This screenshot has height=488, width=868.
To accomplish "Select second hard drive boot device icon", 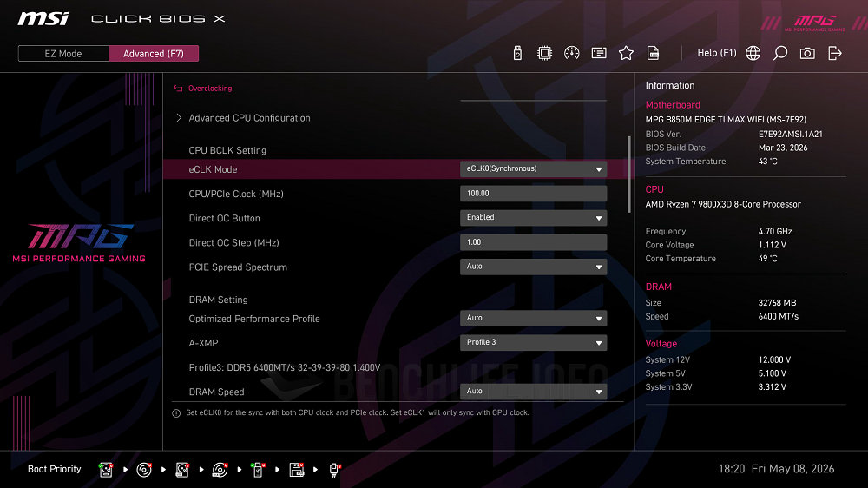I will point(182,470).
